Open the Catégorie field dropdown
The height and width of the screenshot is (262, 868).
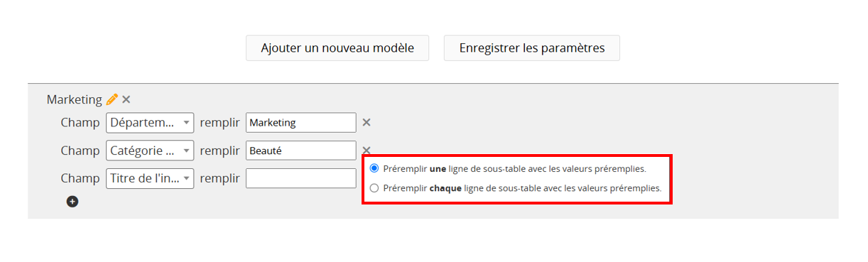click(150, 151)
